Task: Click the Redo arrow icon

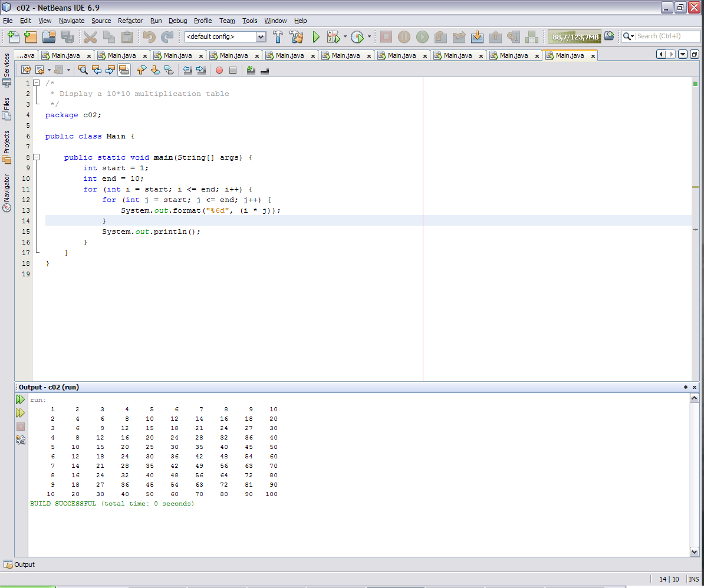Action: click(167, 37)
